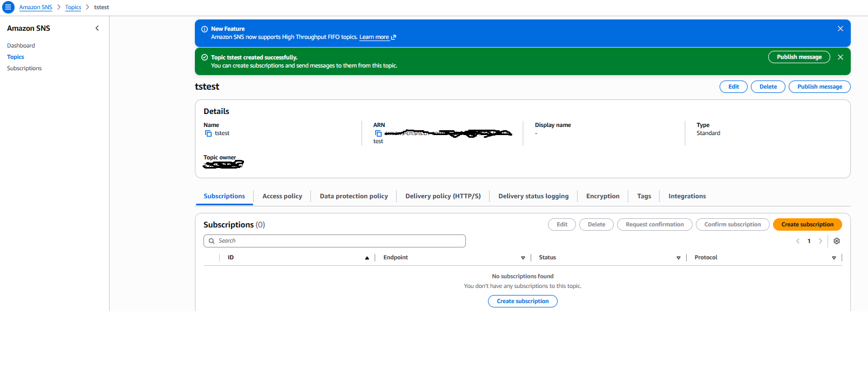868x389 pixels.
Task: Click the success checkmark icon in green banner
Action: [x=205, y=57]
